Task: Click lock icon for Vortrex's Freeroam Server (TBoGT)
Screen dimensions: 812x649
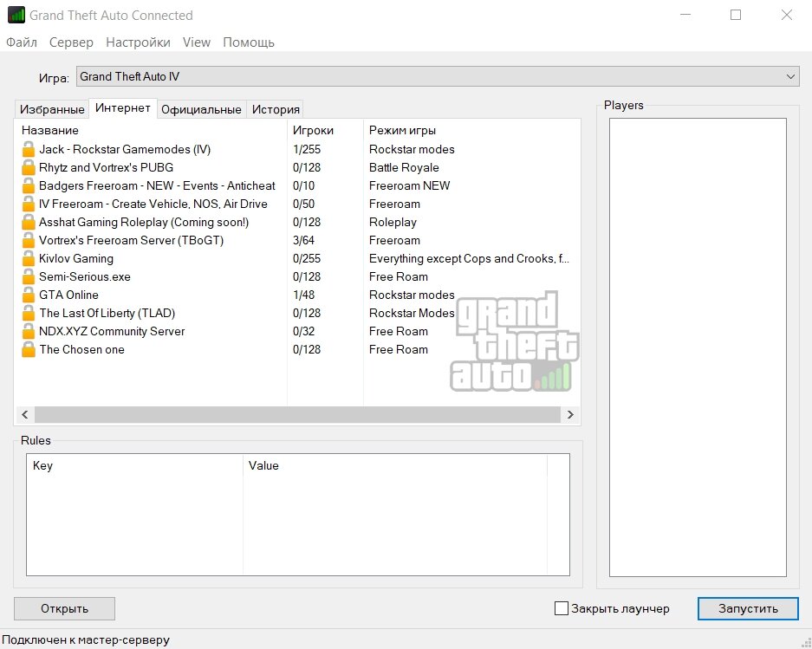Action: 28,240
